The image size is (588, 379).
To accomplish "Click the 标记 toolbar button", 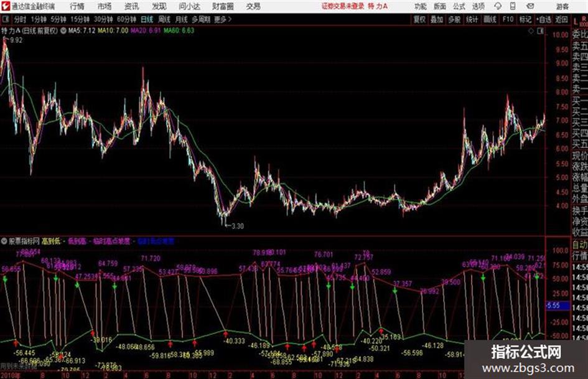I will tap(525, 19).
